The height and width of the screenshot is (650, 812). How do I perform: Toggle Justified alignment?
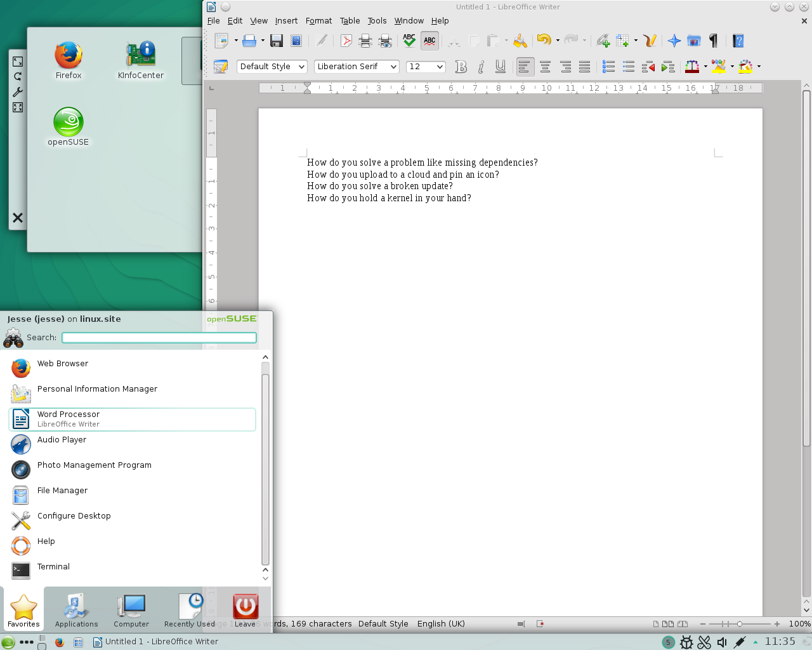tap(584, 67)
